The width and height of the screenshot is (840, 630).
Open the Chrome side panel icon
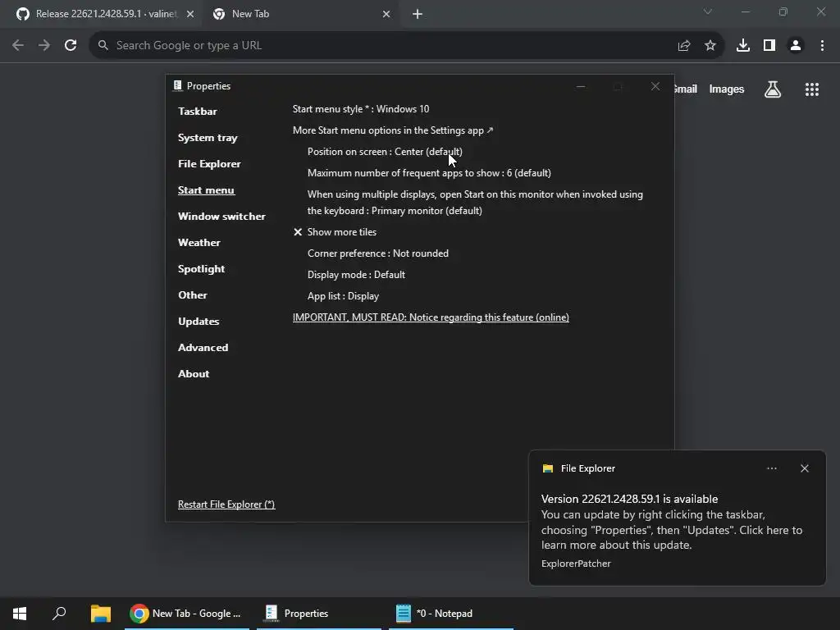click(x=769, y=46)
